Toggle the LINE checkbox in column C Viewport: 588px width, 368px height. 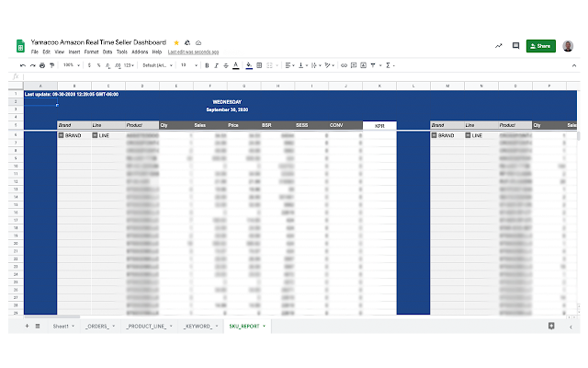[x=95, y=135]
